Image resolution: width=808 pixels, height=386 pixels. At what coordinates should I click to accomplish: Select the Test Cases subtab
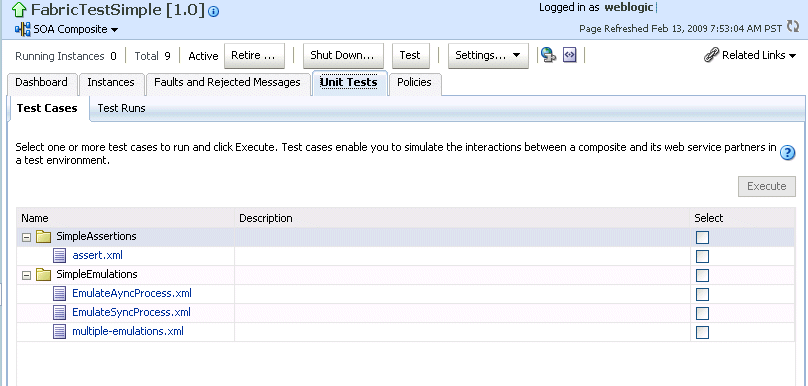pyautogui.click(x=47, y=108)
